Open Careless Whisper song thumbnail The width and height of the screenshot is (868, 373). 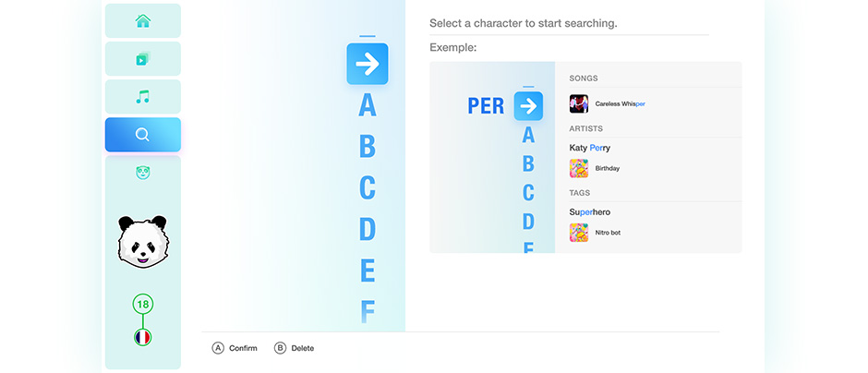tap(579, 103)
